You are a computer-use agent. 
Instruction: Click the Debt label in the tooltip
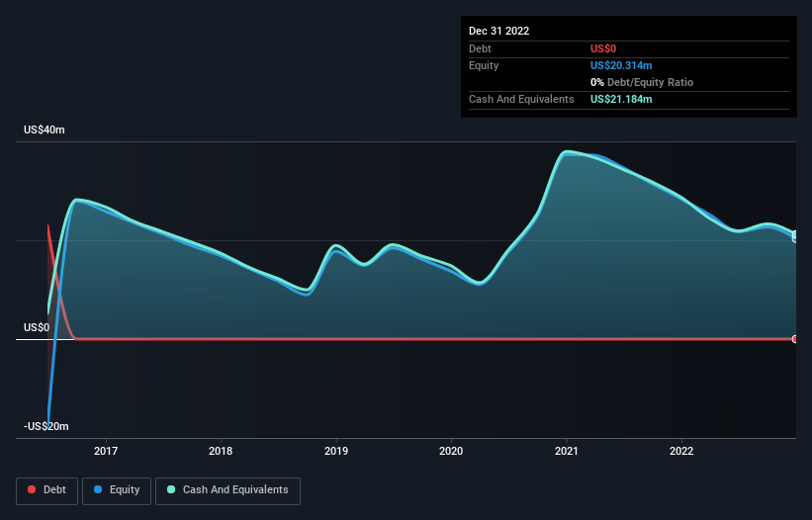click(480, 48)
